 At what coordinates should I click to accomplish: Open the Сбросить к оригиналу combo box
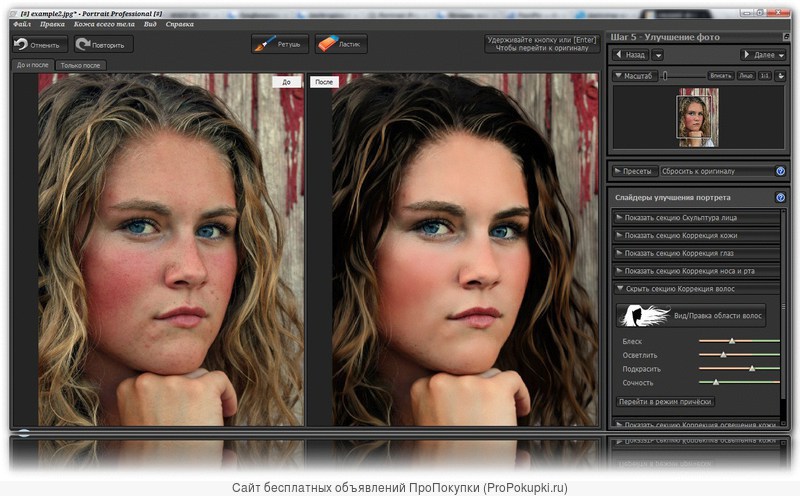[717, 171]
